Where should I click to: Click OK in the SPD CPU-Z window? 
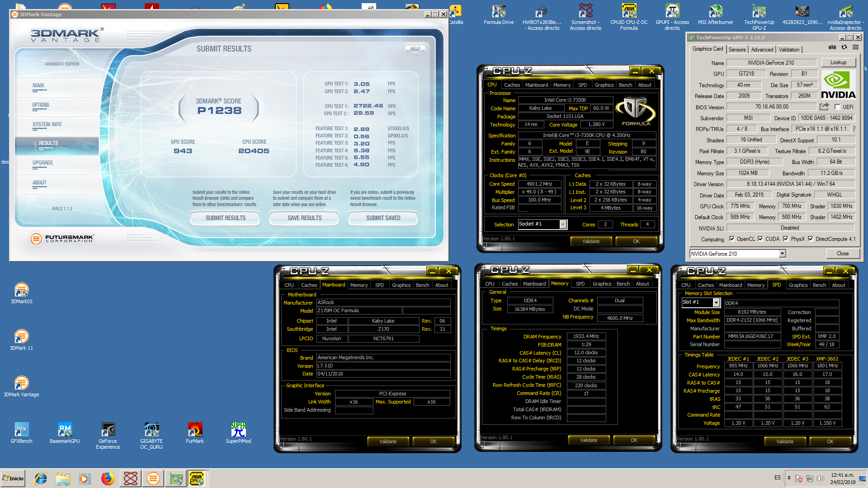(830, 441)
